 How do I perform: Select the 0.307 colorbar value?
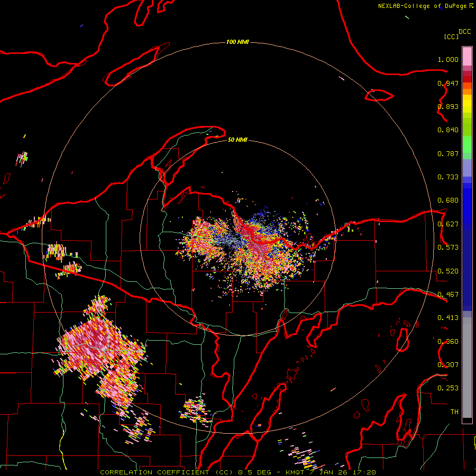[x=448, y=365]
